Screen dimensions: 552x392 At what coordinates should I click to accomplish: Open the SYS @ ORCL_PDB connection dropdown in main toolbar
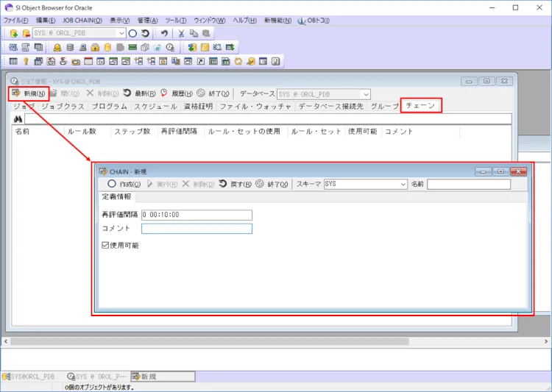(x=121, y=33)
